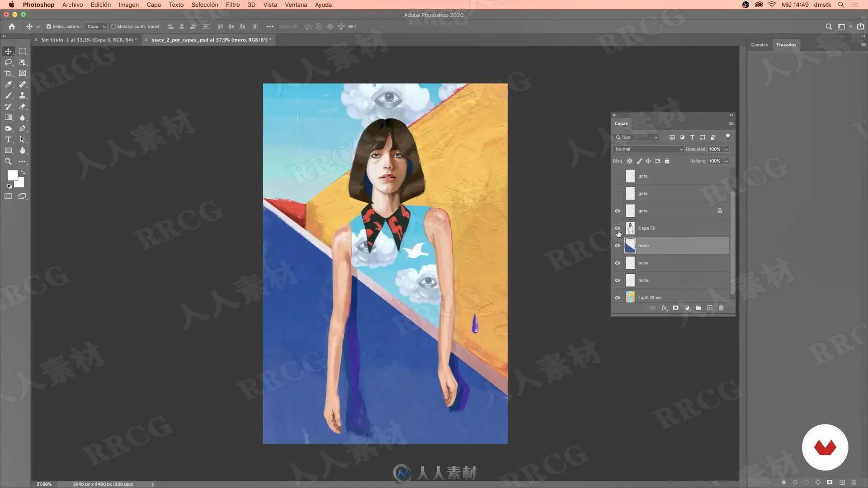Image resolution: width=868 pixels, height=488 pixels.
Task: Open the Filtro menu
Action: tap(232, 5)
